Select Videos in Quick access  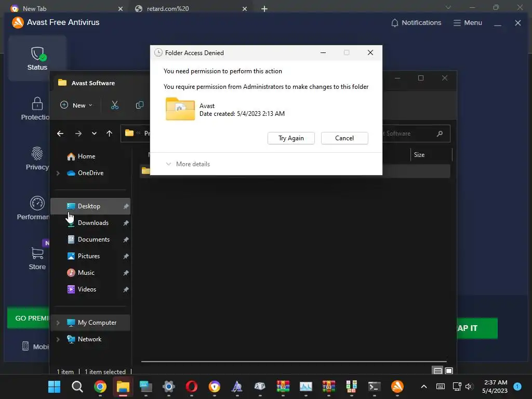pyautogui.click(x=87, y=289)
